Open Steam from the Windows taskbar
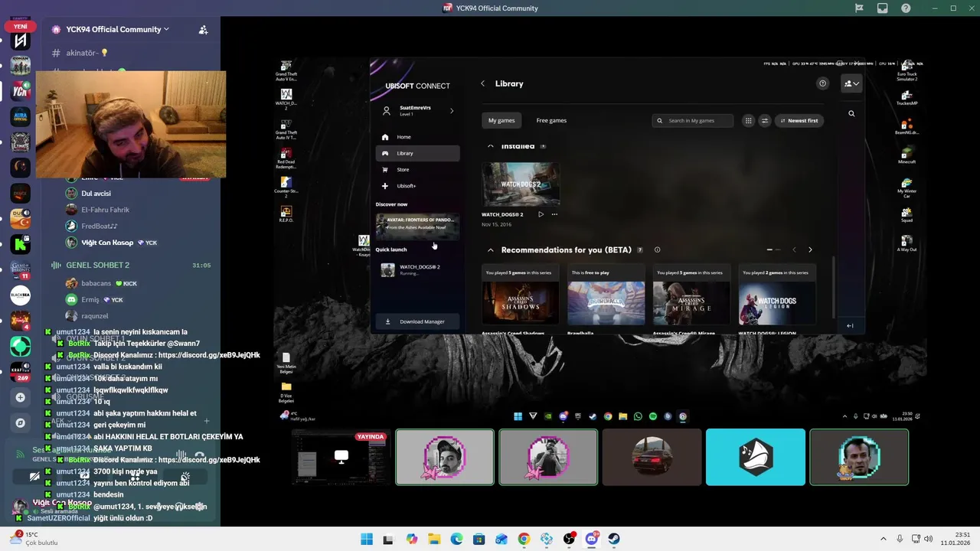The height and width of the screenshot is (551, 980). click(614, 539)
